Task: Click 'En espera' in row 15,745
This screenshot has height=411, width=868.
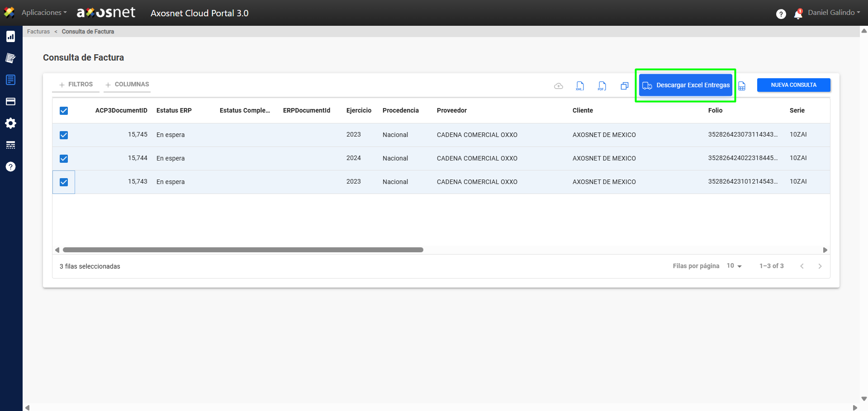Action: 171,135
